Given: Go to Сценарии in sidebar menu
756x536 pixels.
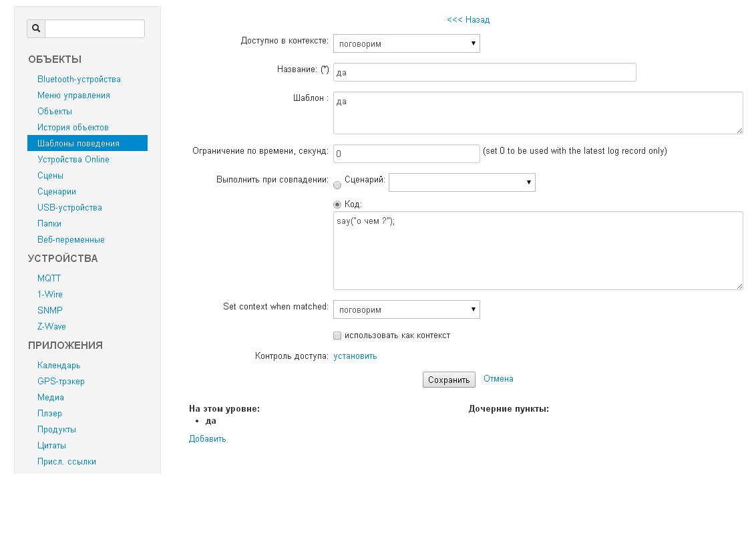Looking at the screenshot, I should [x=57, y=191].
